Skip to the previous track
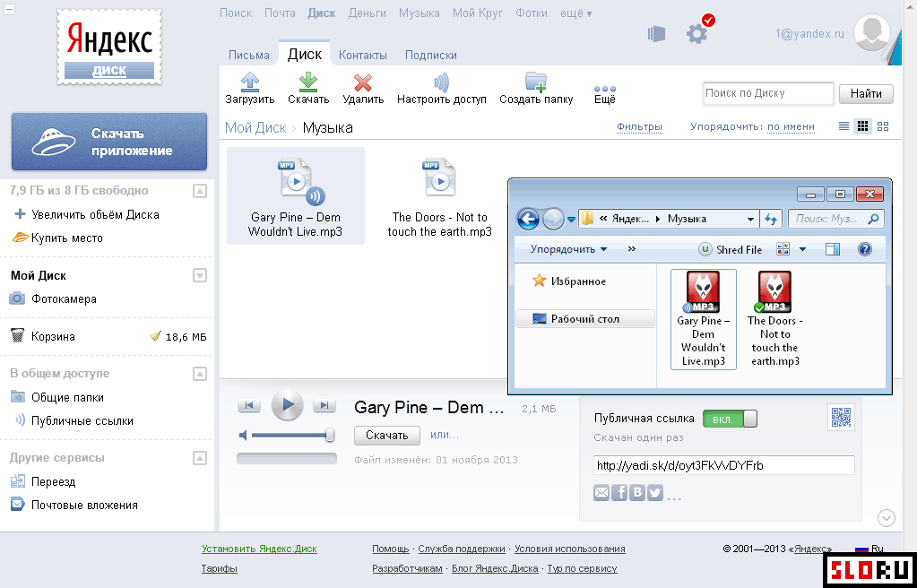The image size is (917, 588). click(249, 405)
